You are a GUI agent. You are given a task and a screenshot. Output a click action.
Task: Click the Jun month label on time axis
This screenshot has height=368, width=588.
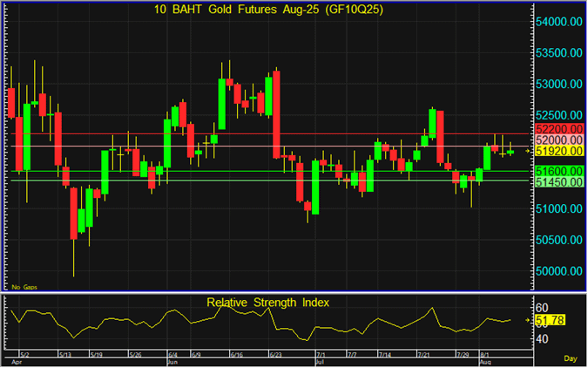172,360
